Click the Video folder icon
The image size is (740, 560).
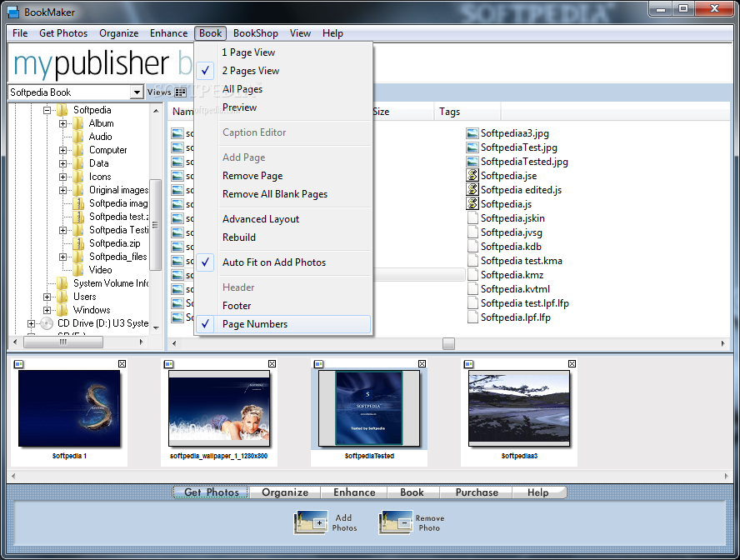[78, 270]
